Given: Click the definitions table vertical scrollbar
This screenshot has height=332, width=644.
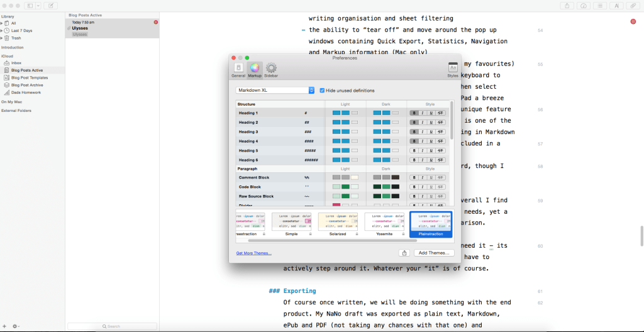Looking at the screenshot, I should coord(452,119).
